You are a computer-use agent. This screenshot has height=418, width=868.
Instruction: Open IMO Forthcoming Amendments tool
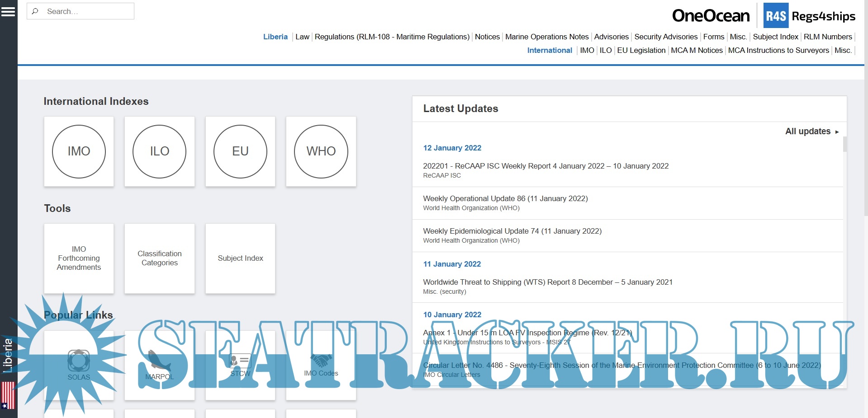tap(79, 258)
